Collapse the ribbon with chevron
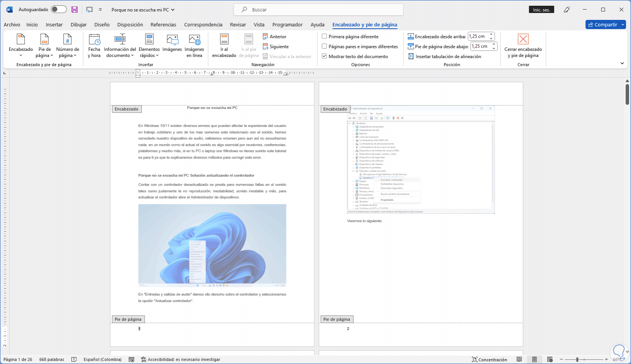This screenshot has width=631, height=364. 622,63
